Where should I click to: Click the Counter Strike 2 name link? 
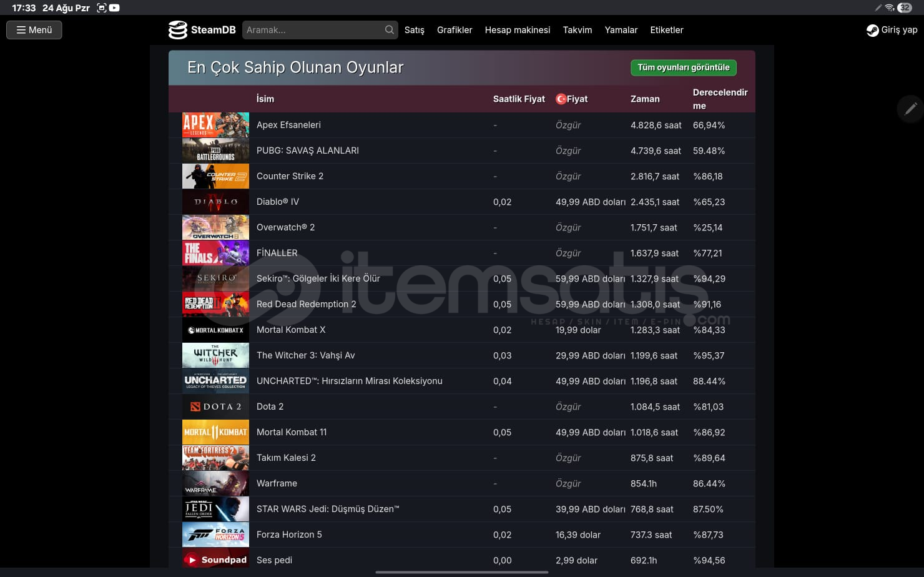tap(290, 176)
